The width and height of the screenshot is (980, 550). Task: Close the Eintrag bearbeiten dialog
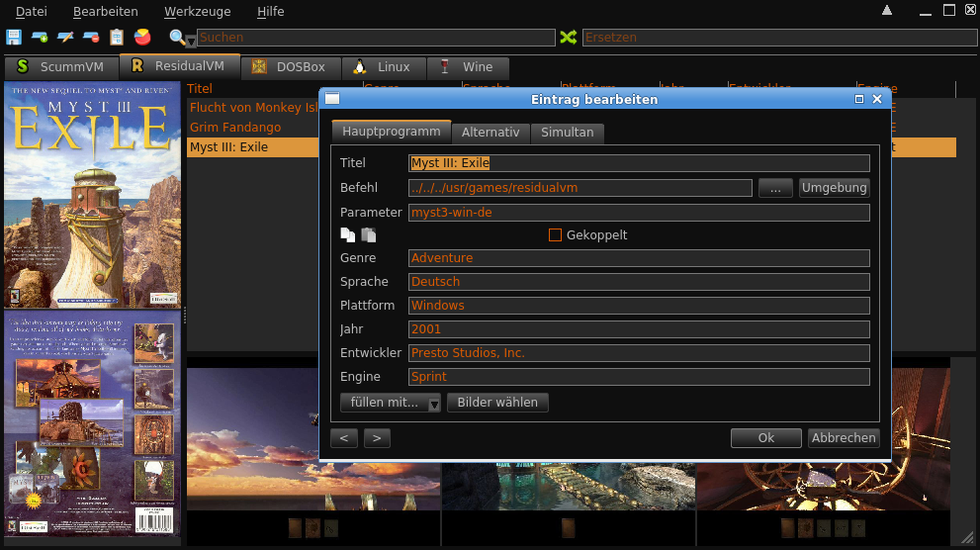(x=877, y=99)
